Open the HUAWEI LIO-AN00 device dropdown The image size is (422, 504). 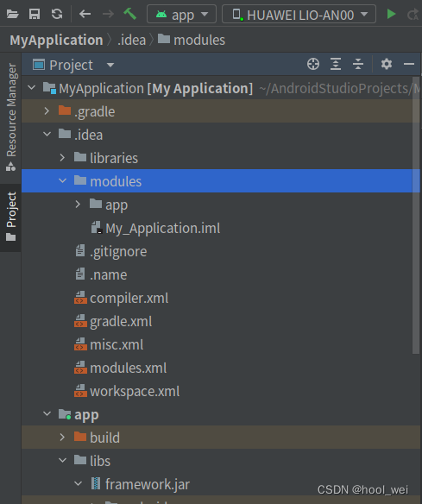click(x=299, y=14)
